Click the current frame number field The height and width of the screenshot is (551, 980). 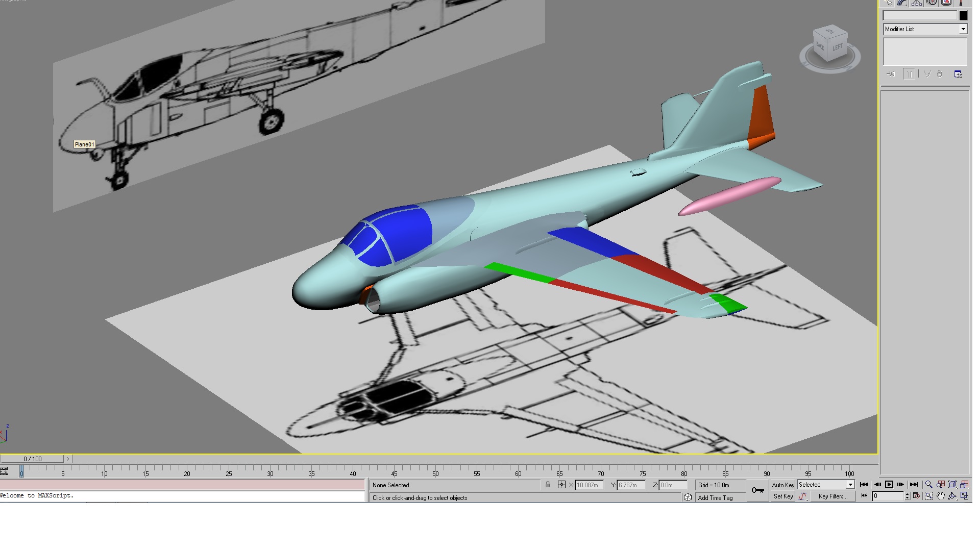888,496
